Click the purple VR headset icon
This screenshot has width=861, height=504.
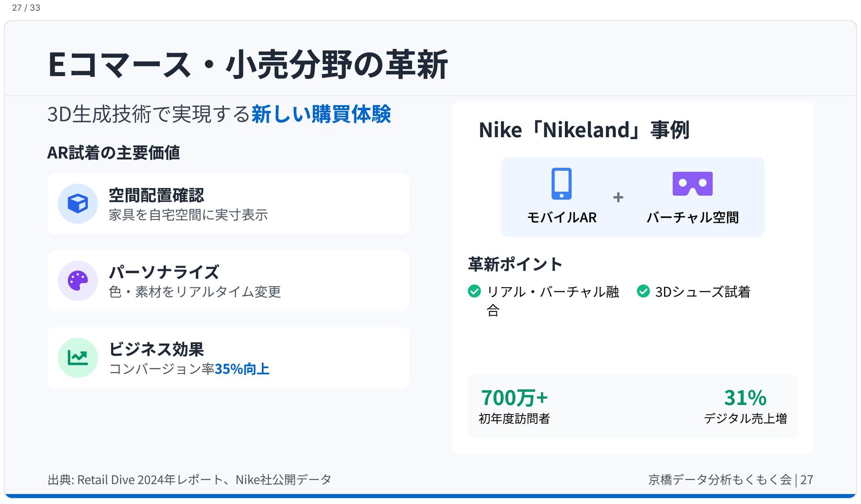click(692, 184)
